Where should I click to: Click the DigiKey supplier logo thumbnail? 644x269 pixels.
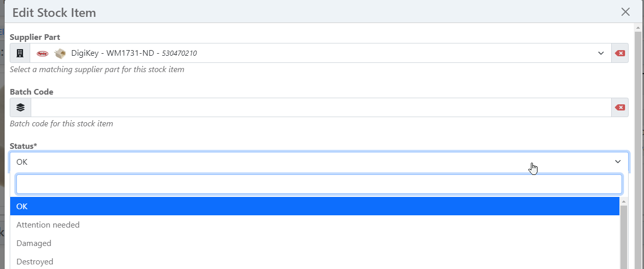point(42,53)
